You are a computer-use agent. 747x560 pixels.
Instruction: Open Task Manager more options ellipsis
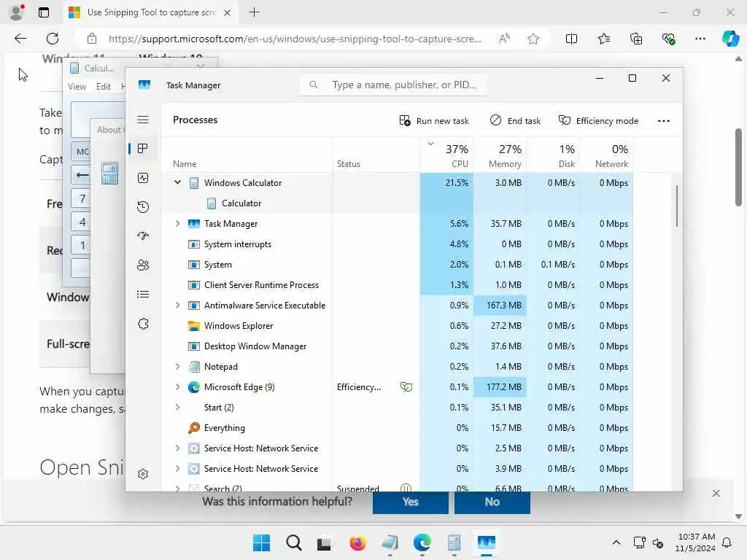click(x=664, y=121)
